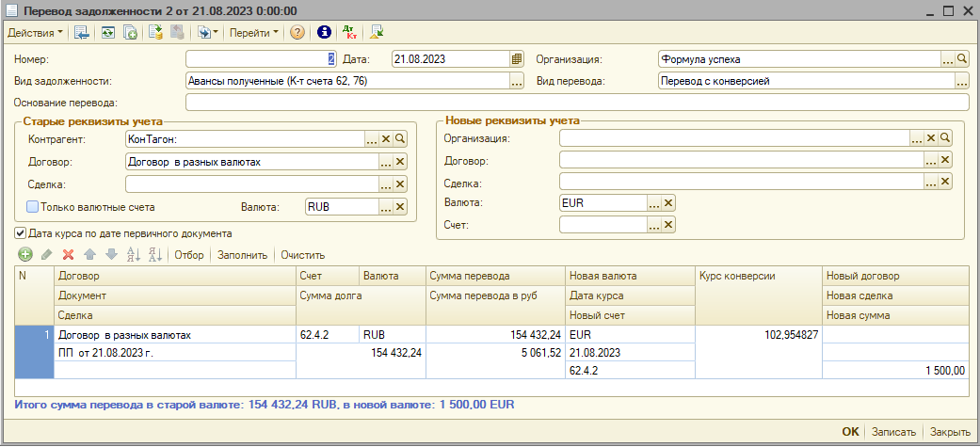This screenshot has width=980, height=447.
Task: Toggle Дата курса по дате первичного документа
Action: pos(21,233)
